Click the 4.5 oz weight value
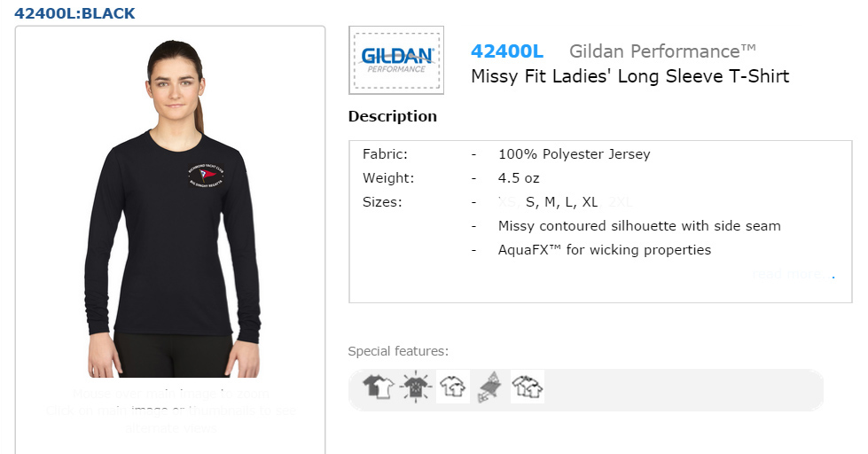The width and height of the screenshot is (868, 454). [519, 178]
